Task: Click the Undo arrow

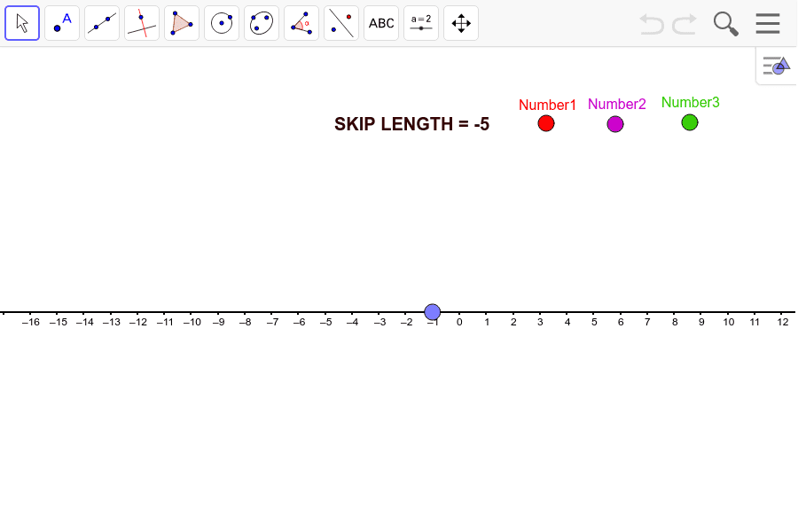Action: point(652,24)
